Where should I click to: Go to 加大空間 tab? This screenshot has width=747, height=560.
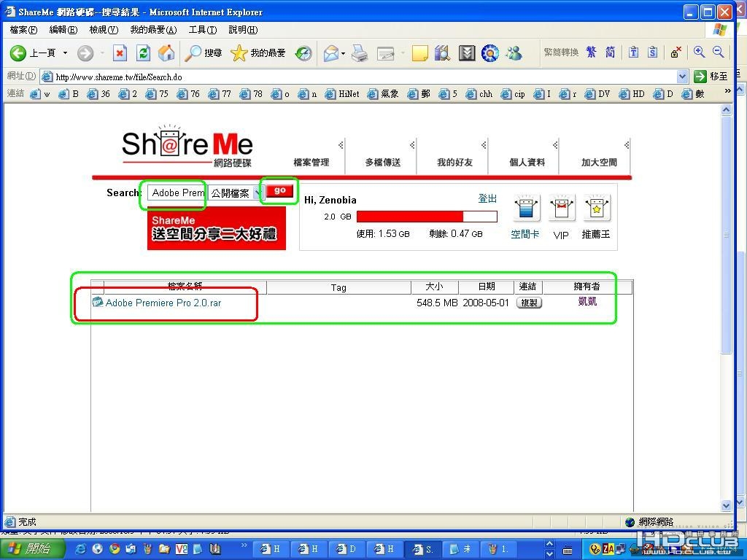[599, 163]
